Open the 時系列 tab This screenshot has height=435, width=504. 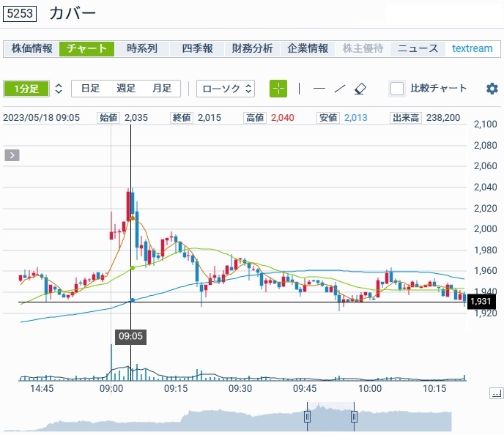click(x=142, y=48)
